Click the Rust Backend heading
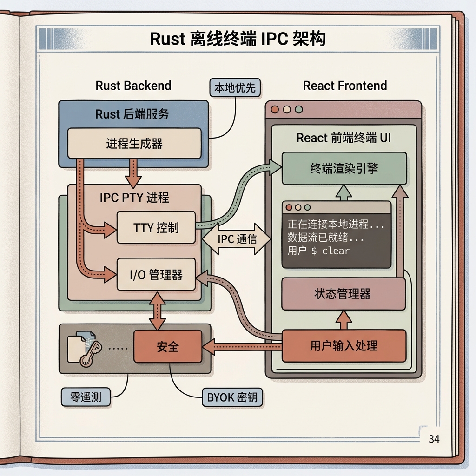Screen dimensions: 476x476 [133, 86]
